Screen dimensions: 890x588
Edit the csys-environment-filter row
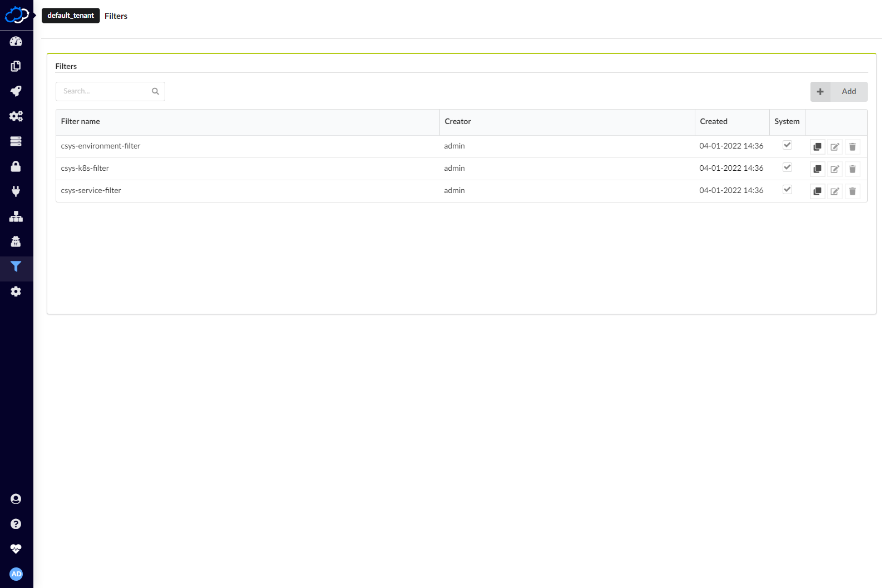[835, 147]
